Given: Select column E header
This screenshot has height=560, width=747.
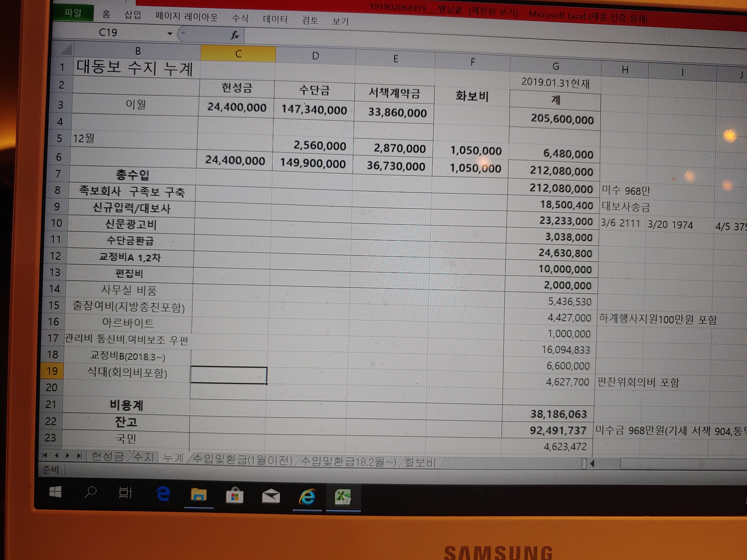Looking at the screenshot, I should click(395, 59).
